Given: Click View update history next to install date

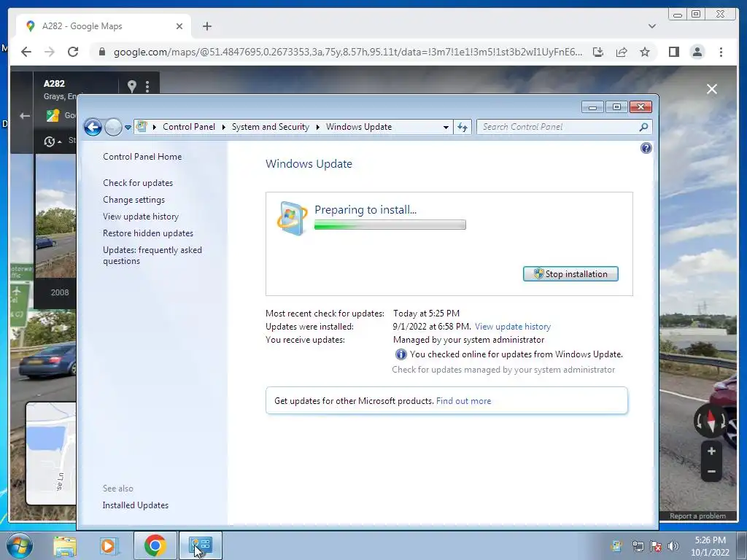Looking at the screenshot, I should coord(513,327).
